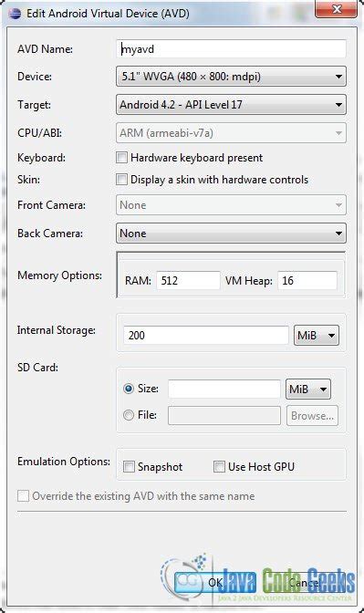The height and width of the screenshot is (613, 364).
Task: Select the SD Card File radio button
Action: click(x=129, y=415)
